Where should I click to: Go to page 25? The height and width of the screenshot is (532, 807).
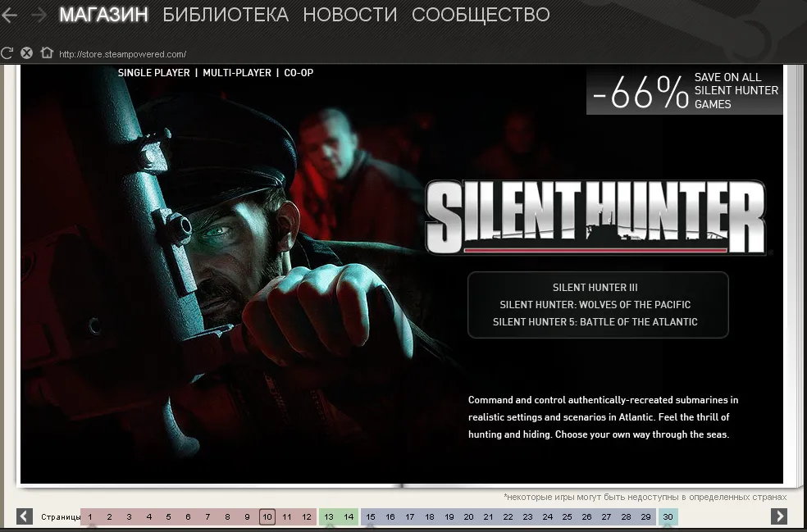pos(568,516)
